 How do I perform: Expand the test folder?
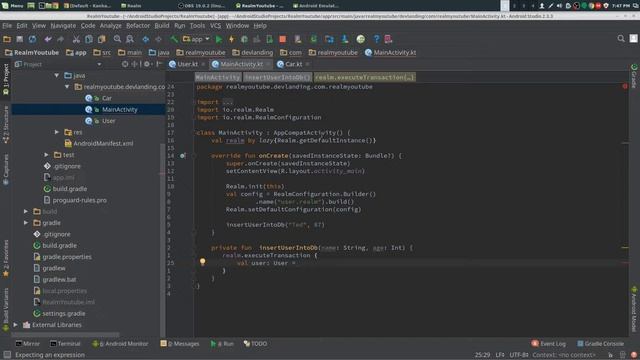47,155
